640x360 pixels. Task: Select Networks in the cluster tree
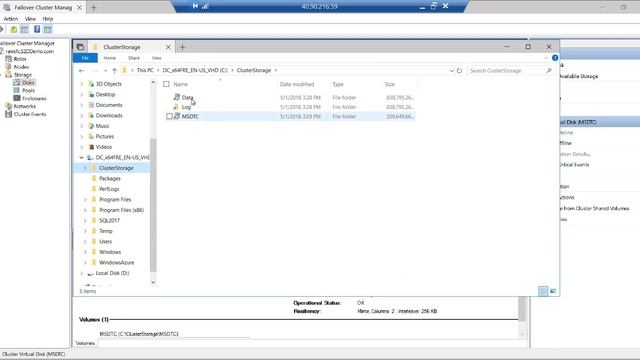coord(24,106)
